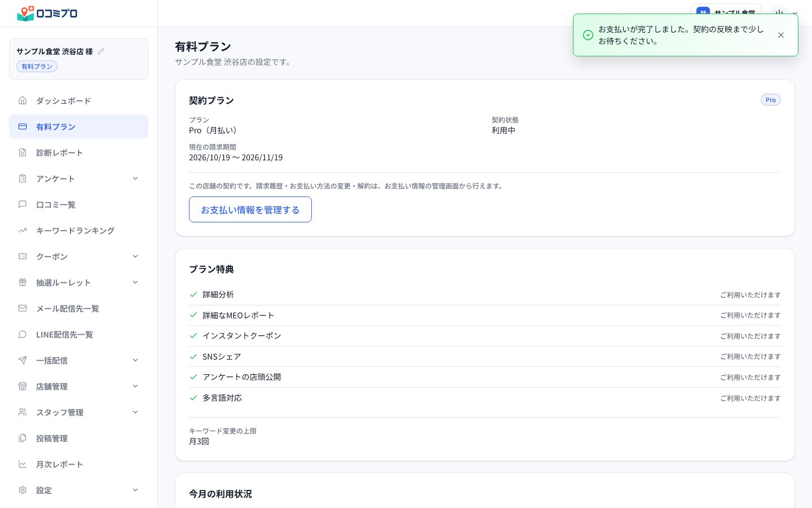The height and width of the screenshot is (508, 812).
Task: Click the "プラン特典" section heading
Action: tap(211, 269)
